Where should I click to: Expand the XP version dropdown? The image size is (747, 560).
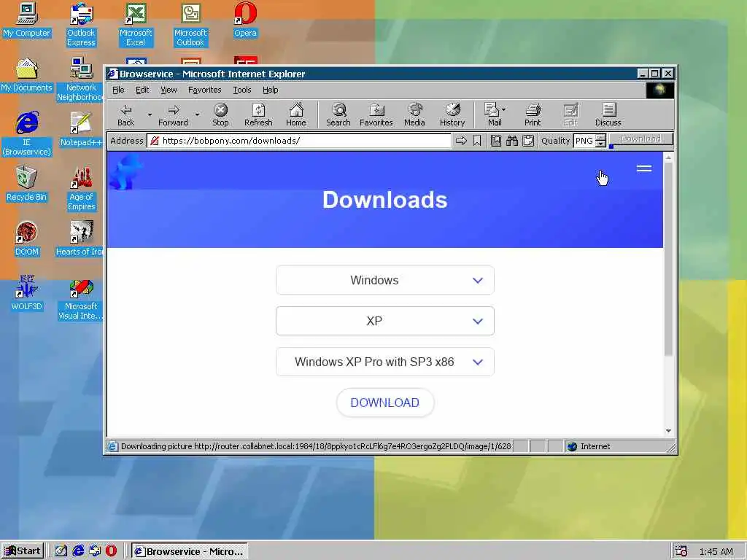point(385,321)
